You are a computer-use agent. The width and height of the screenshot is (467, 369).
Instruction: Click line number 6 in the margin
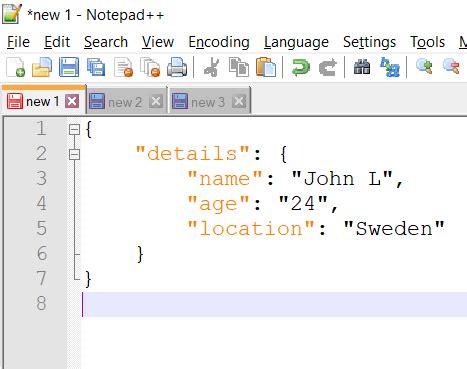click(41, 253)
